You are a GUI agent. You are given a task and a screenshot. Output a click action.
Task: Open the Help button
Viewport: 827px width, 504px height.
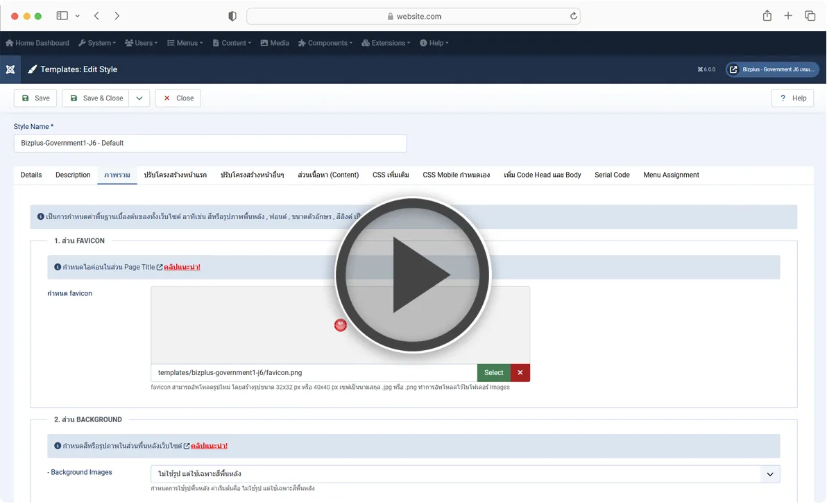pos(792,98)
